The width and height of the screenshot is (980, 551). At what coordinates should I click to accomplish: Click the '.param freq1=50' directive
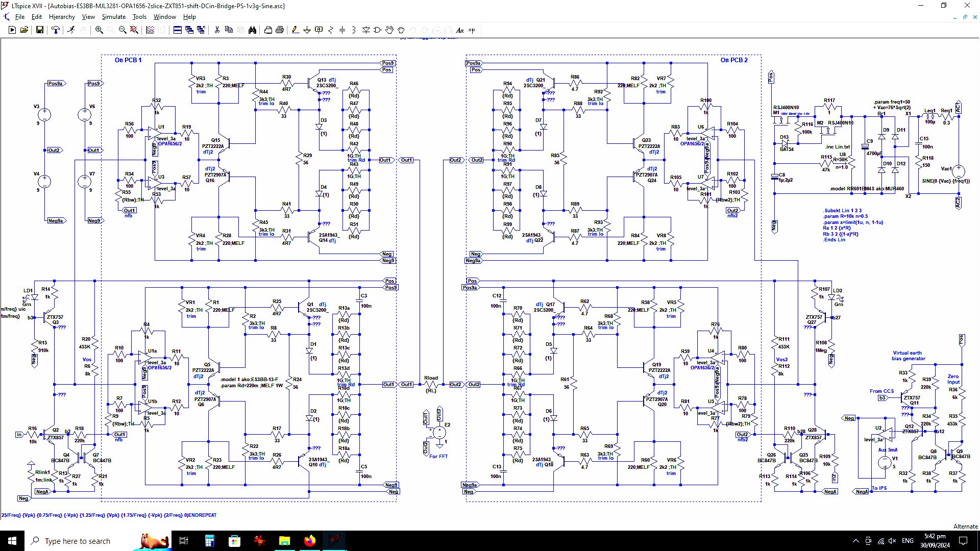(x=891, y=102)
